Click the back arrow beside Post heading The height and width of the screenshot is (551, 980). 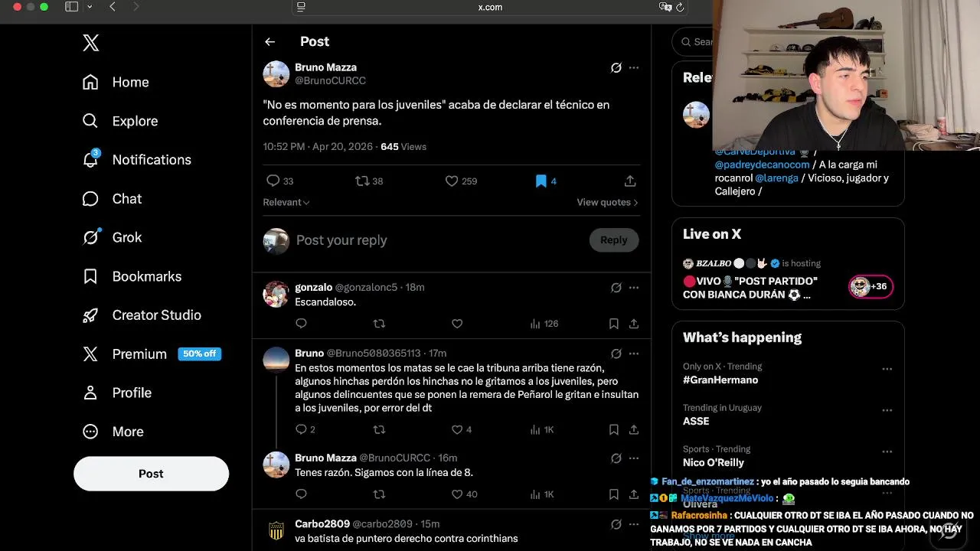[x=269, y=42]
